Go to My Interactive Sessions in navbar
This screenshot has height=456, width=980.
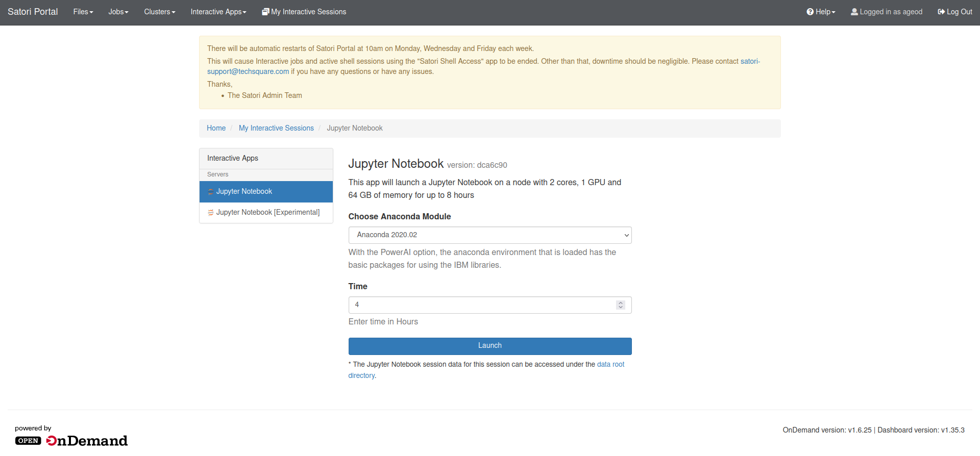coord(304,12)
